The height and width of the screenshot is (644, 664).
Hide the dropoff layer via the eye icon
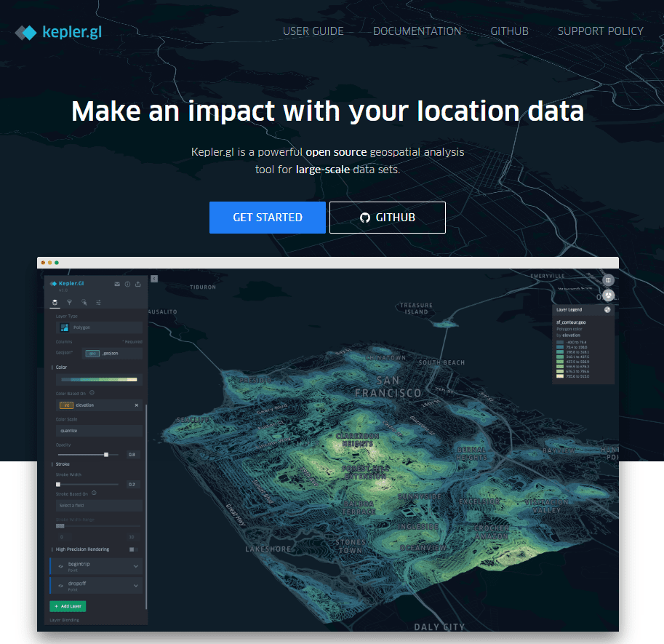tap(60, 587)
